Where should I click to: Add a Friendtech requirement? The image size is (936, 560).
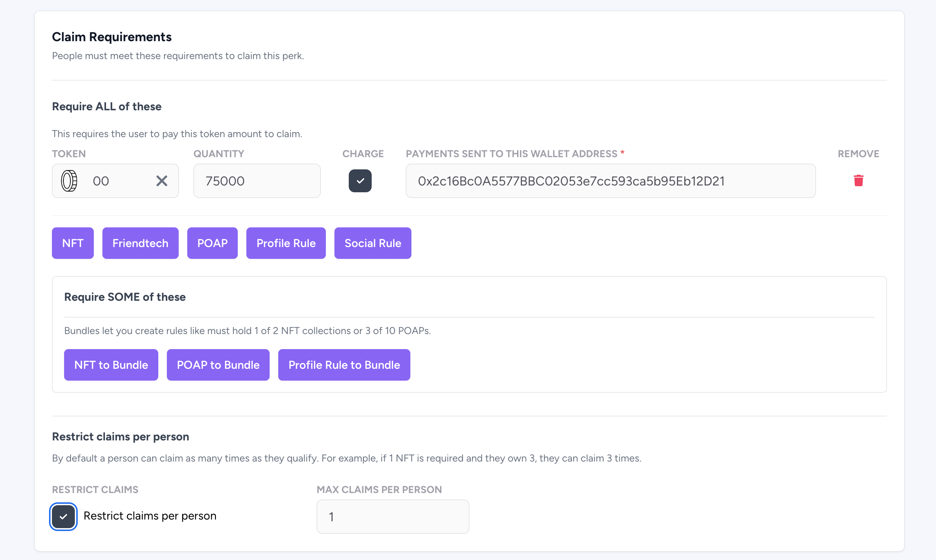click(x=140, y=243)
